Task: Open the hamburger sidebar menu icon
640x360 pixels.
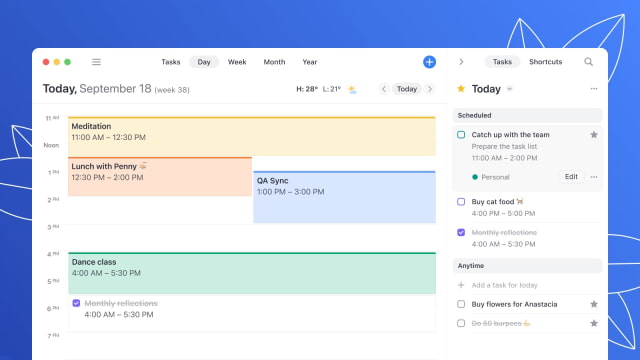Action: click(96, 62)
